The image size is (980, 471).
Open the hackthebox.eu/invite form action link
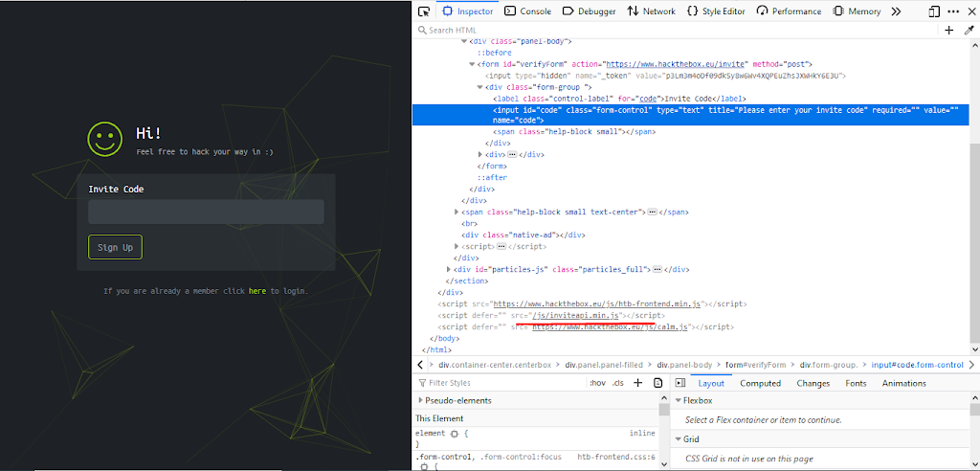coord(675,64)
